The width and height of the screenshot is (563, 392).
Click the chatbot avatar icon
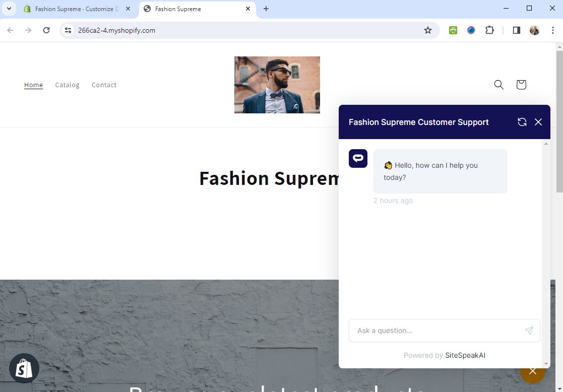[x=358, y=158]
